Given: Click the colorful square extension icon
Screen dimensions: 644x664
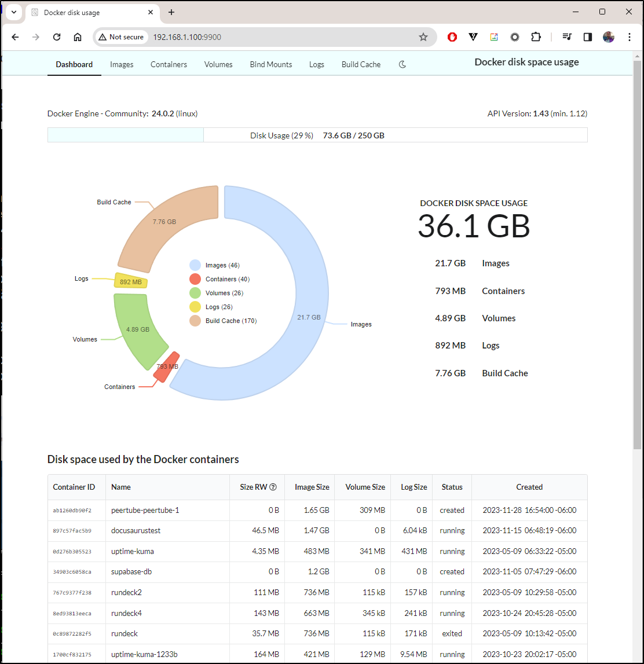Looking at the screenshot, I should click(x=494, y=37).
